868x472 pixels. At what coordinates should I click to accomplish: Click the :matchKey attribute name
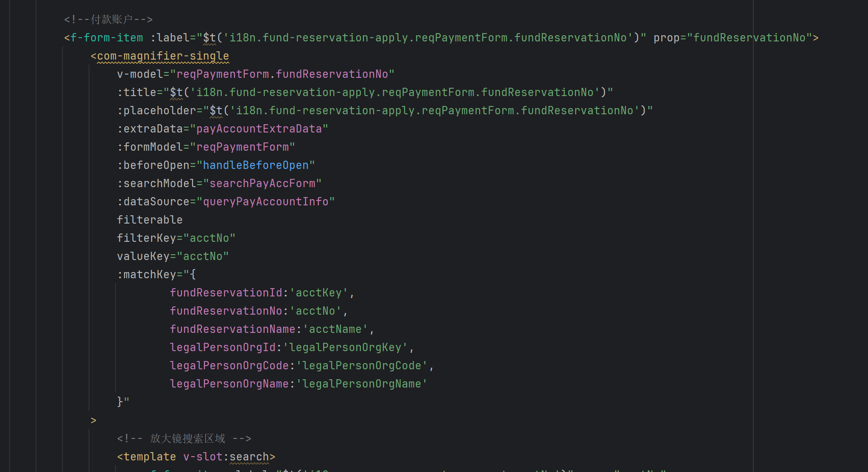coord(147,275)
